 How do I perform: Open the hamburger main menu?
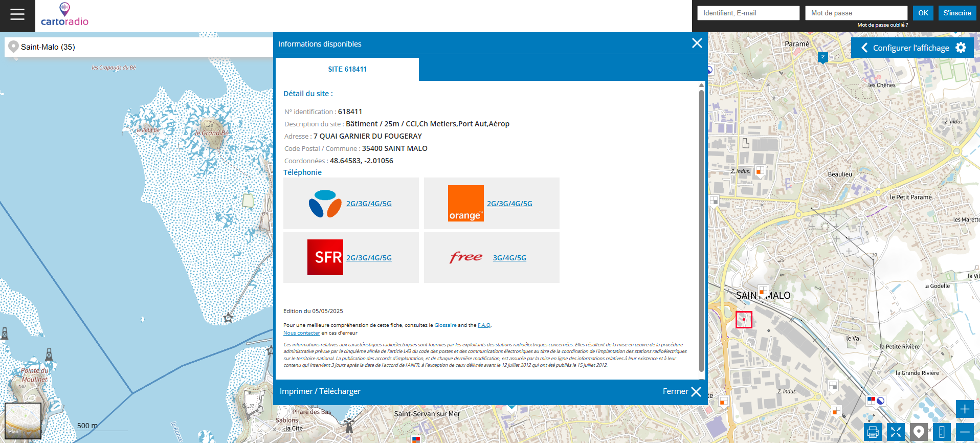pyautogui.click(x=17, y=14)
